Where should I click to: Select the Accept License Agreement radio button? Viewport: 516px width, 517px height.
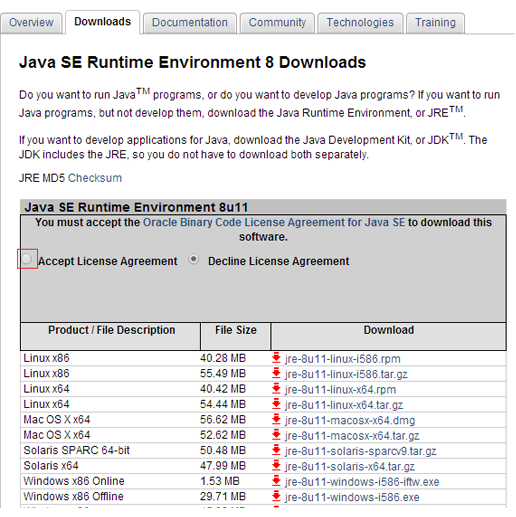27,259
